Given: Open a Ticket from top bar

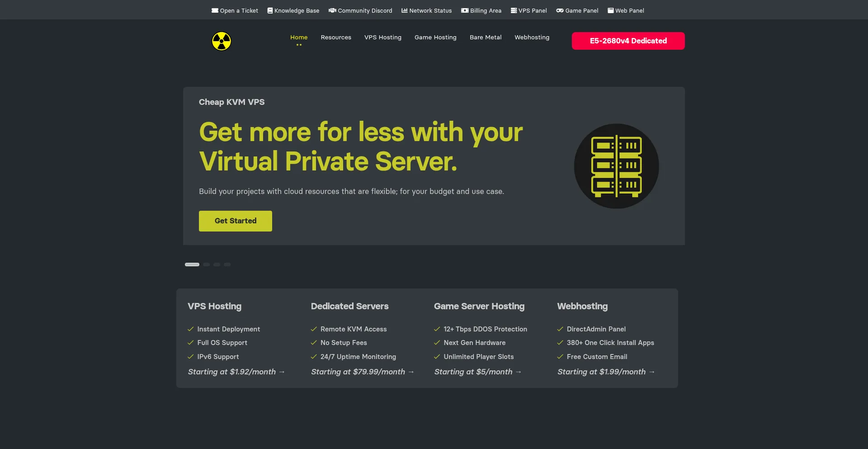Looking at the screenshot, I should (235, 10).
